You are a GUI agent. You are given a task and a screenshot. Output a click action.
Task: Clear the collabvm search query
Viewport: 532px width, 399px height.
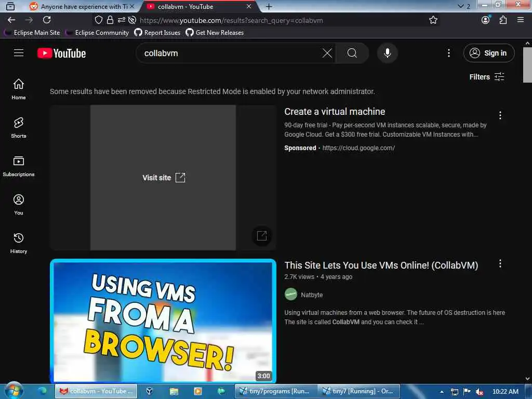[327, 53]
